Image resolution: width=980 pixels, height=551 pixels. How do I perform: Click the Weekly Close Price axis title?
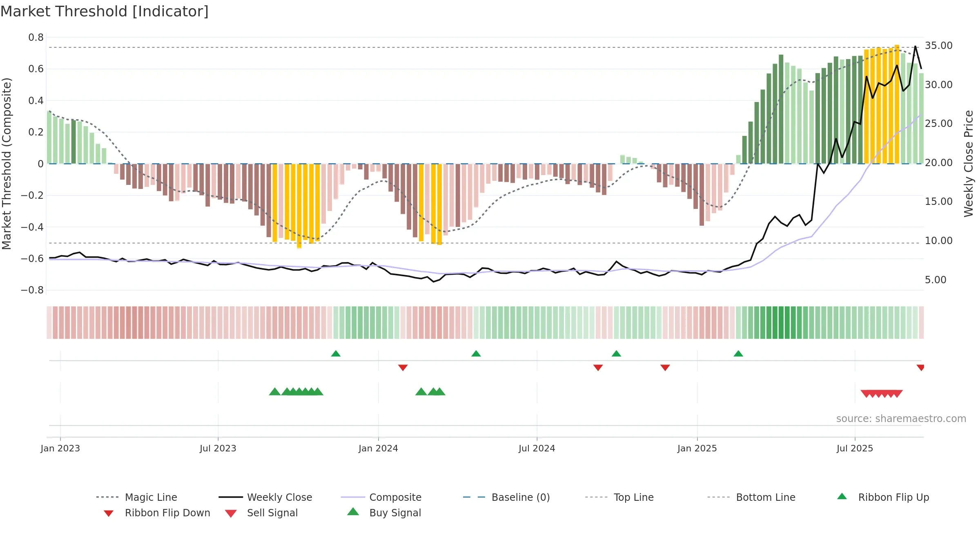click(x=969, y=164)
